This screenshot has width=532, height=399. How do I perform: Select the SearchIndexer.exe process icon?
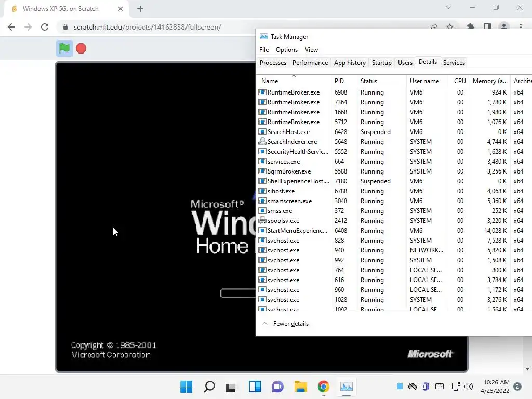click(x=262, y=141)
